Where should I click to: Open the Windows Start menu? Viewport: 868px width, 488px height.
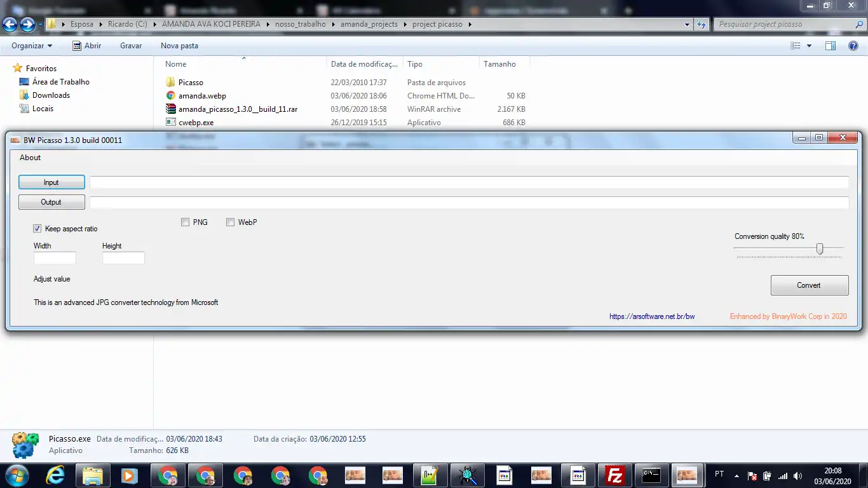click(17, 475)
